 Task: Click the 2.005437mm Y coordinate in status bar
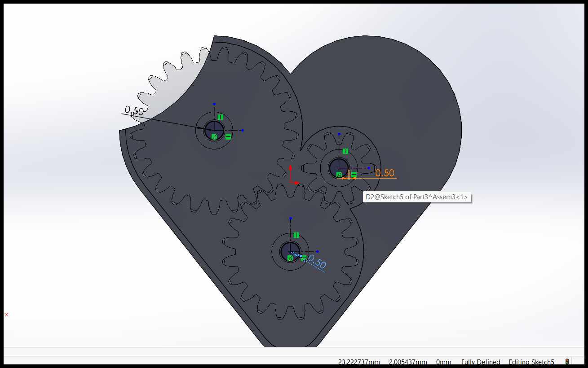[x=408, y=362]
